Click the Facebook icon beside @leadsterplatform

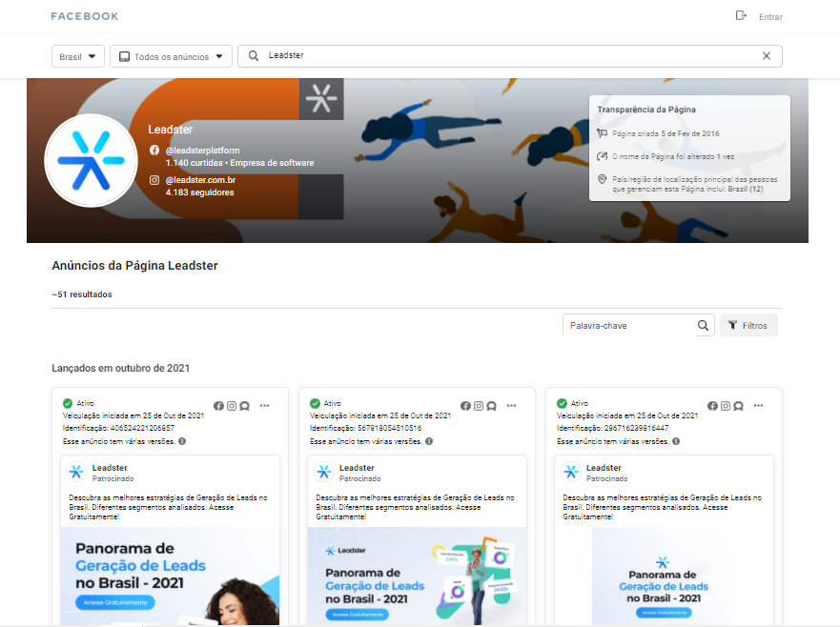pos(154,151)
